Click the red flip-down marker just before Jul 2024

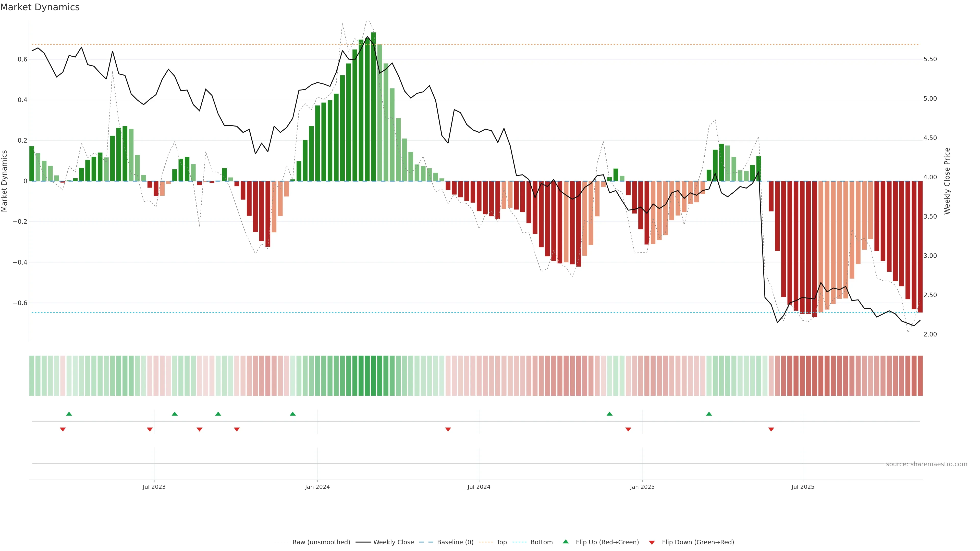(448, 429)
